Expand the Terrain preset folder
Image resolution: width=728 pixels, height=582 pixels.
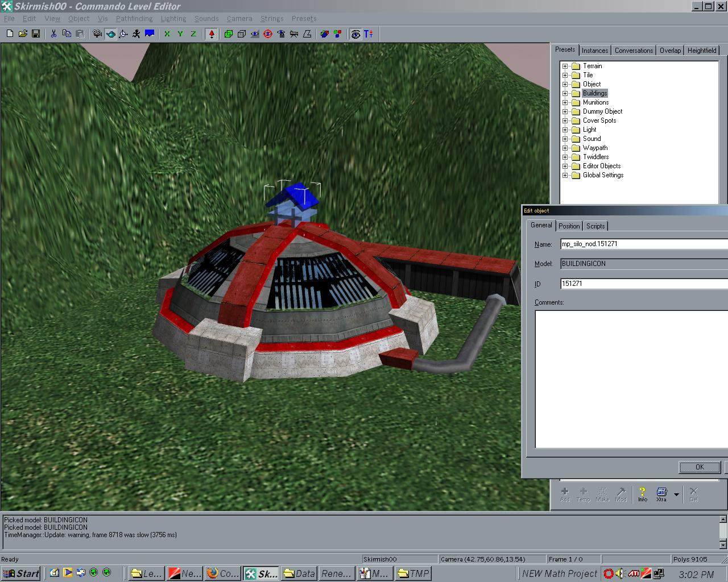[565, 66]
